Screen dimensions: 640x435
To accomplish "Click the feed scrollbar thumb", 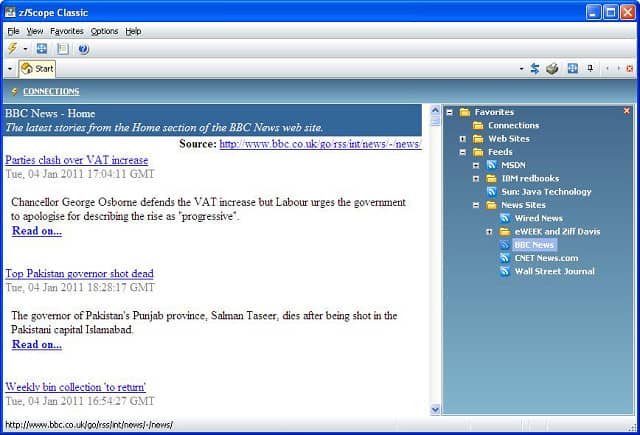I will pos(435,121).
